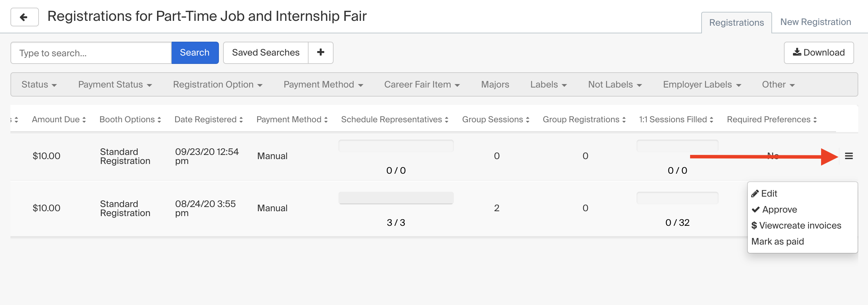The image size is (868, 305).
Task: Sort by Date Registered column
Action: pos(208,119)
